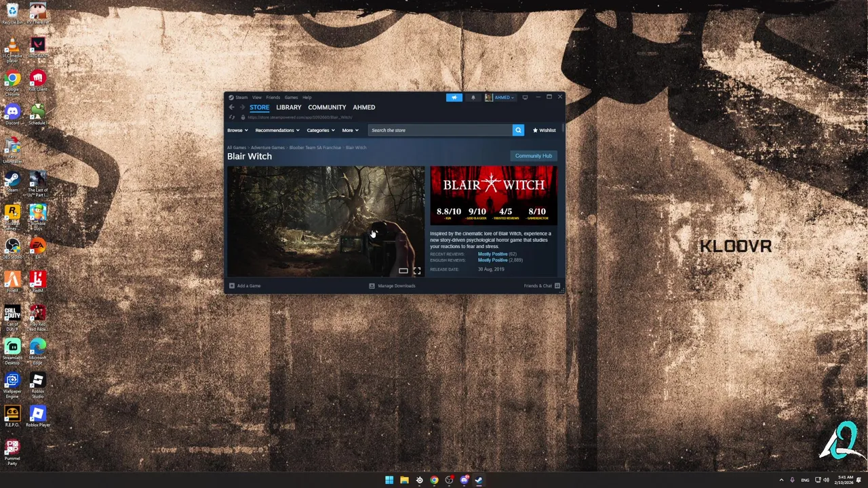Expand the Categories dropdown
The height and width of the screenshot is (488, 868).
[x=321, y=130]
